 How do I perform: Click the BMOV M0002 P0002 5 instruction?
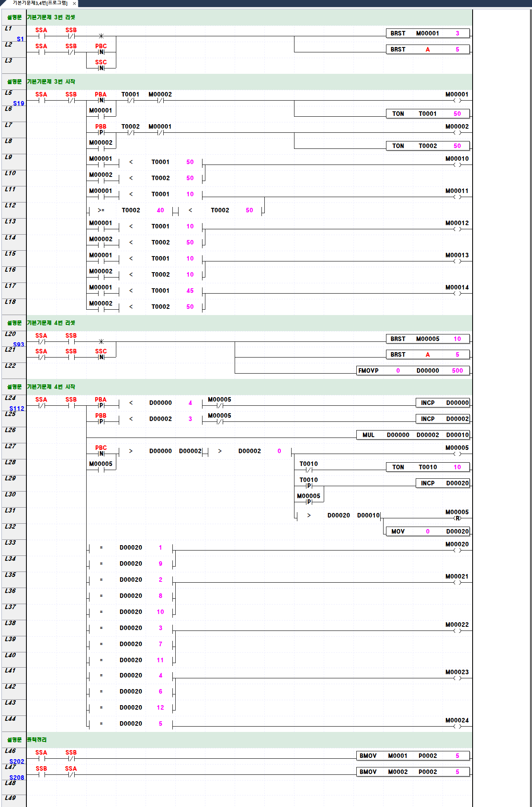413,772
